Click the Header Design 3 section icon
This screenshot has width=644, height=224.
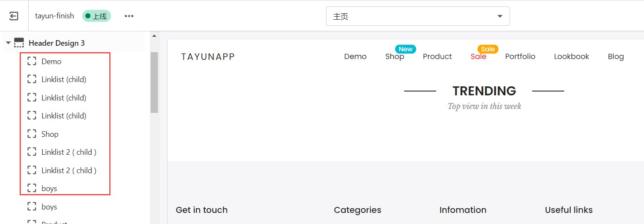point(19,43)
